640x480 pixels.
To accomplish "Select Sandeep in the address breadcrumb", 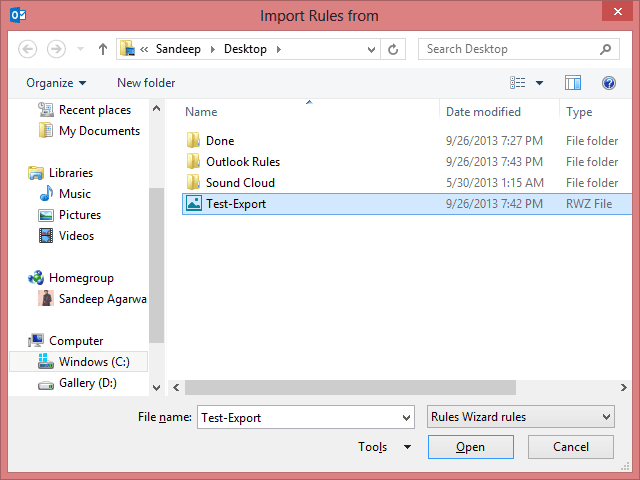I will pos(178,49).
